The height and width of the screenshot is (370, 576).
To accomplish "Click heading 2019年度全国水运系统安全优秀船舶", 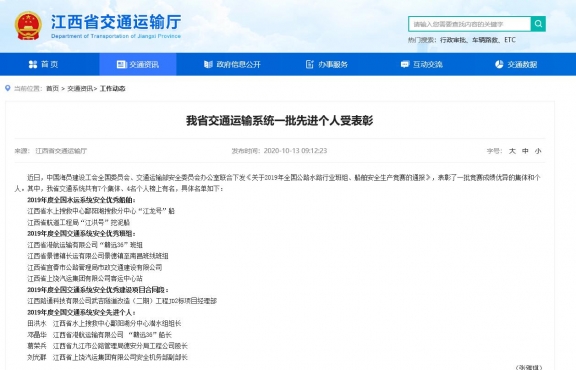I will pos(81,200).
